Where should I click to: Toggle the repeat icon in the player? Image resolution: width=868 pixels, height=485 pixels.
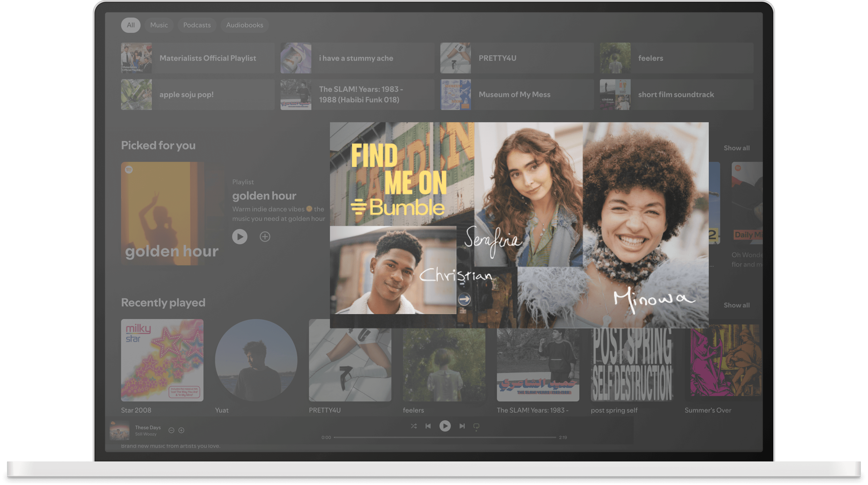pyautogui.click(x=476, y=426)
